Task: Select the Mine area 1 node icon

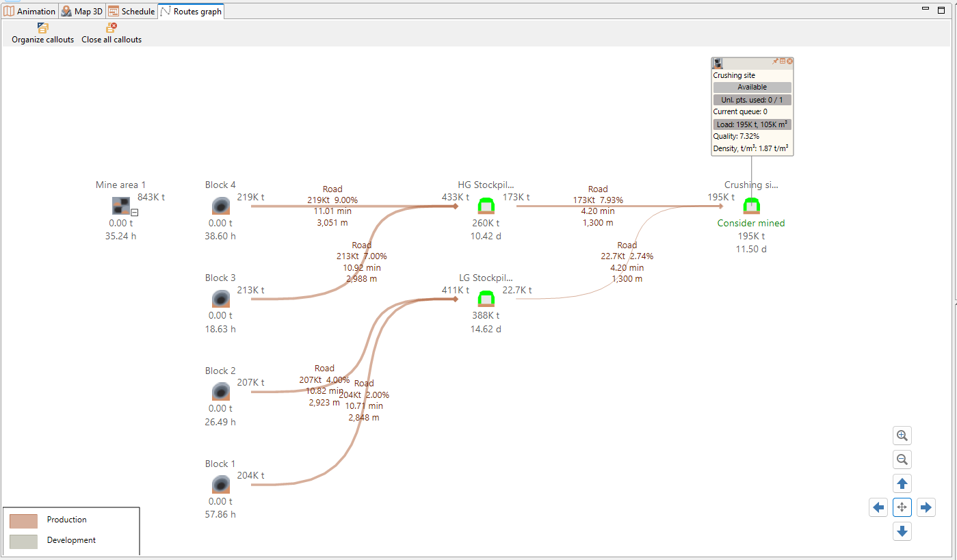Action: click(121, 205)
